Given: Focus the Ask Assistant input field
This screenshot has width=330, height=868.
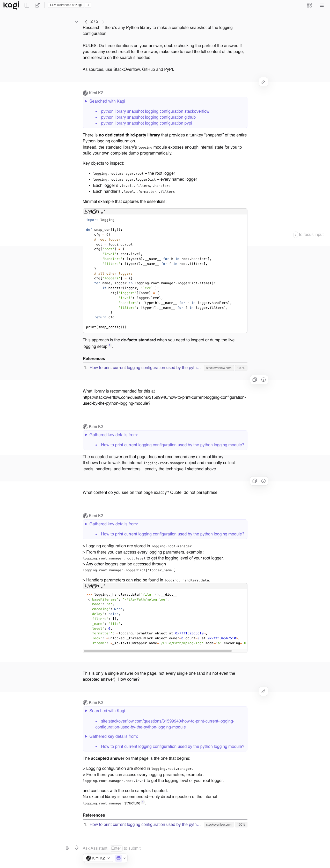Looking at the screenshot, I should point(162,848).
